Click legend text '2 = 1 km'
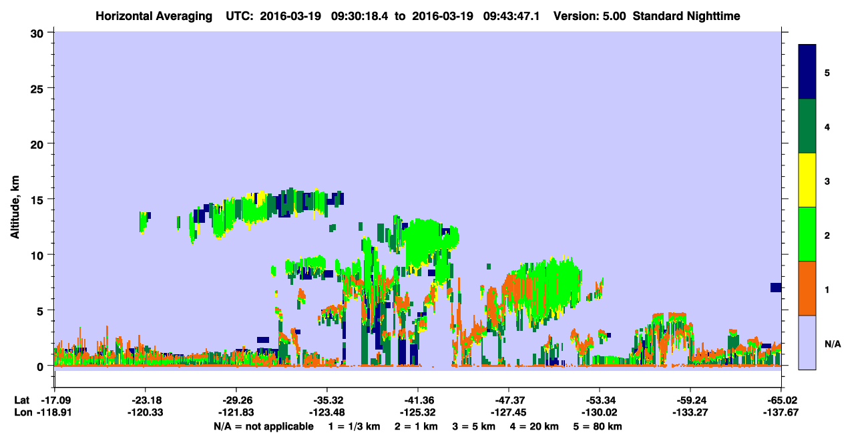Viewport: 868px width, 445px height. [x=419, y=426]
